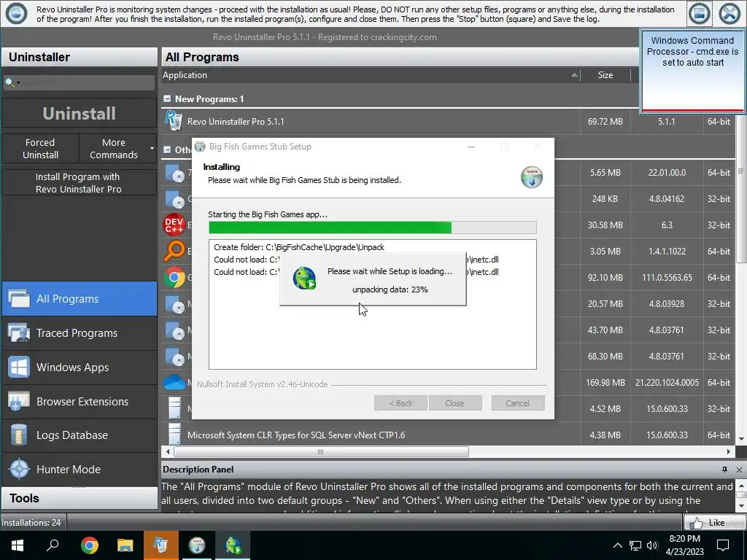
Task: Show hidden system tray icons chevron
Action: click(x=617, y=545)
